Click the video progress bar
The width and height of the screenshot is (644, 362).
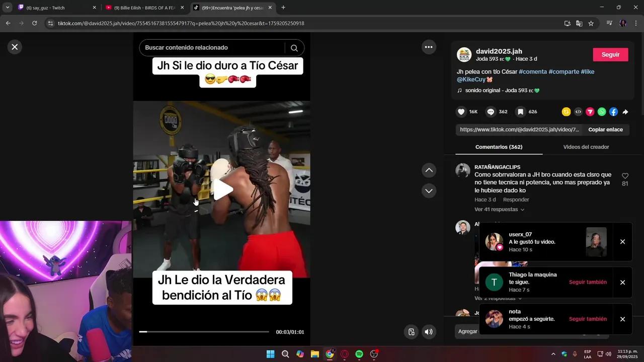coord(204,332)
